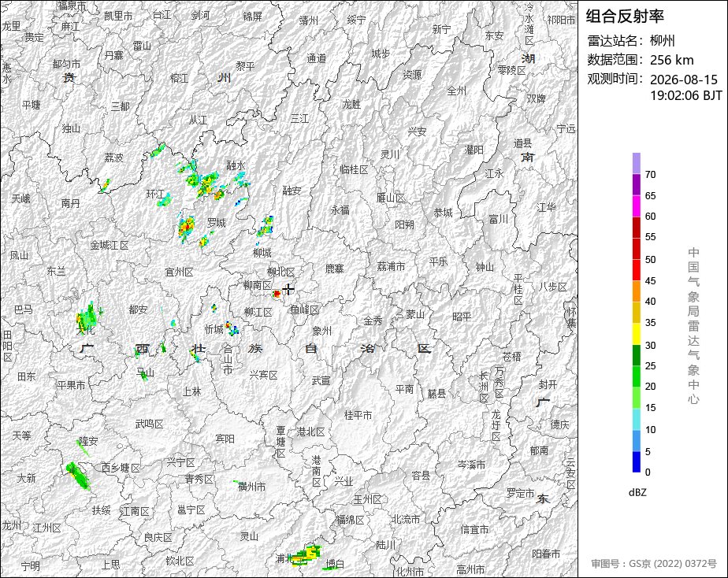The width and height of the screenshot is (728, 578).
Task: Click the yellow echo near 浦北
Action: [307, 555]
